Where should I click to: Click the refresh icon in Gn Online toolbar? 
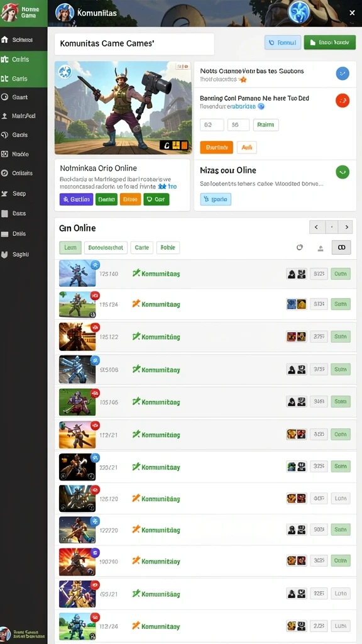(300, 247)
